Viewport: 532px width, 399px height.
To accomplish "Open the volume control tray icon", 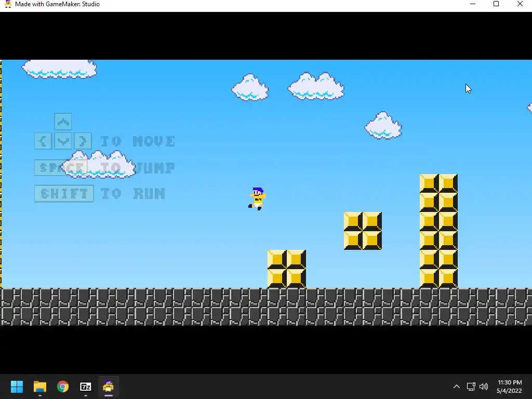I will [x=484, y=387].
